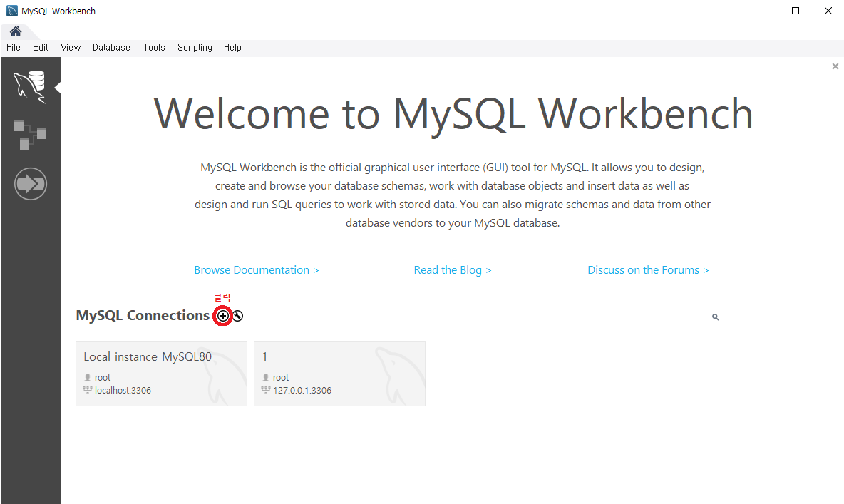
Task: Open the connection tile named 1
Action: click(x=339, y=374)
